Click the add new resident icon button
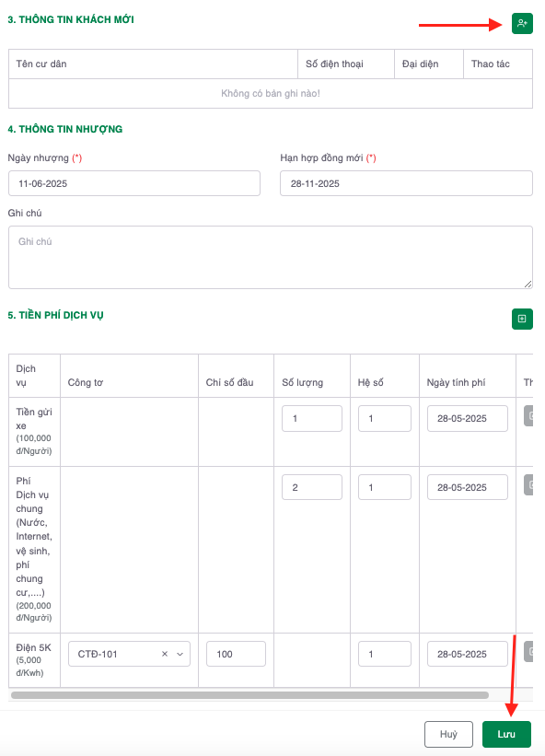 click(x=522, y=23)
